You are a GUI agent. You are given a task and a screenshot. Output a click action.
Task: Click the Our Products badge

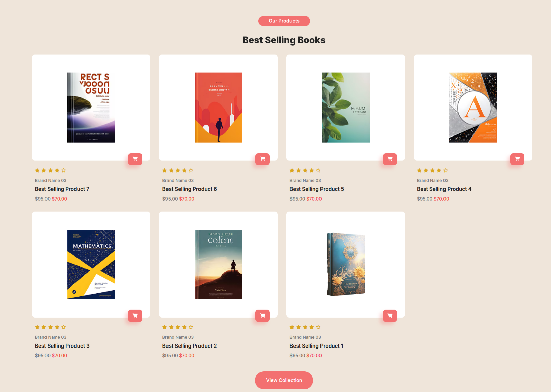coord(284,21)
